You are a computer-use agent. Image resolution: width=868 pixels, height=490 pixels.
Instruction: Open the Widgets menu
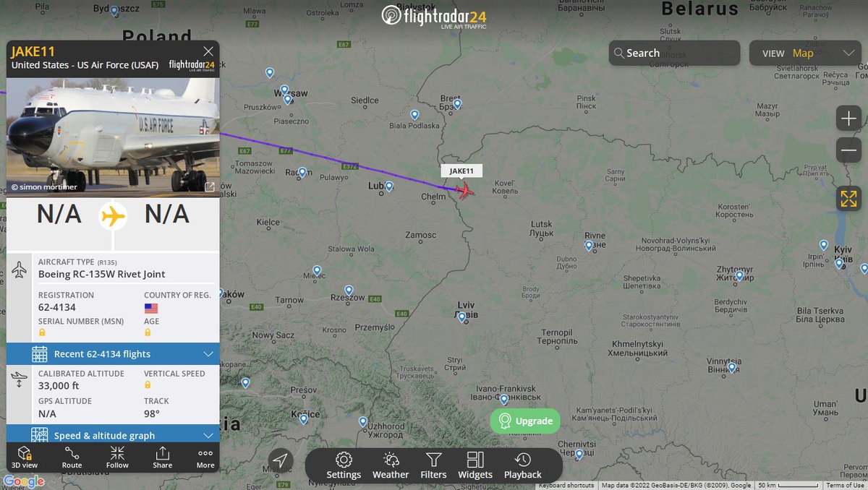click(475, 465)
